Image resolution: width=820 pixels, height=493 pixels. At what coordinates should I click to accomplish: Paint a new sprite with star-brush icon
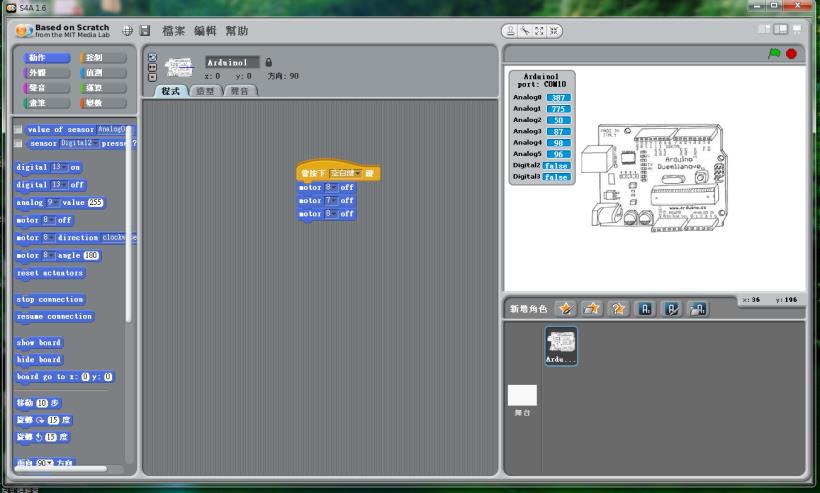click(x=565, y=308)
